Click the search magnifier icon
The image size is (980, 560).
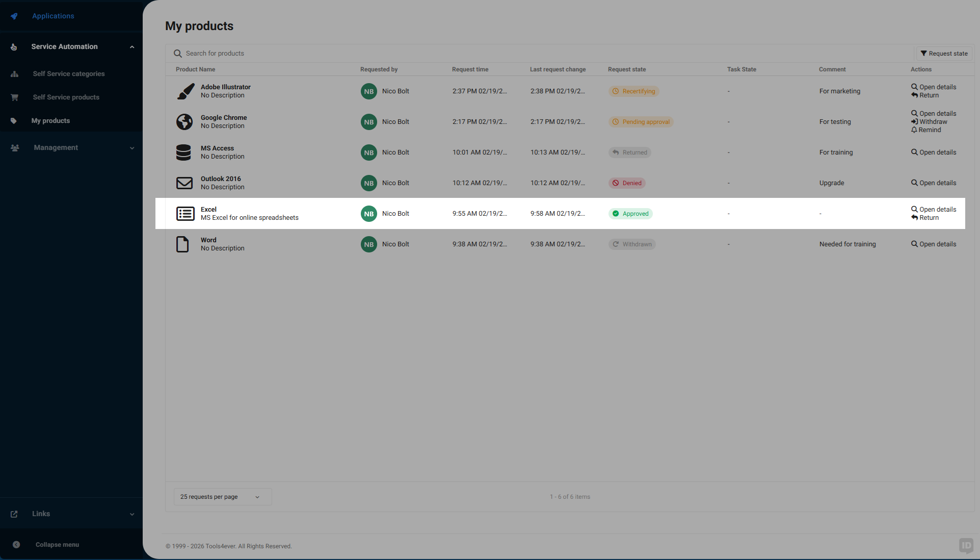pos(177,53)
